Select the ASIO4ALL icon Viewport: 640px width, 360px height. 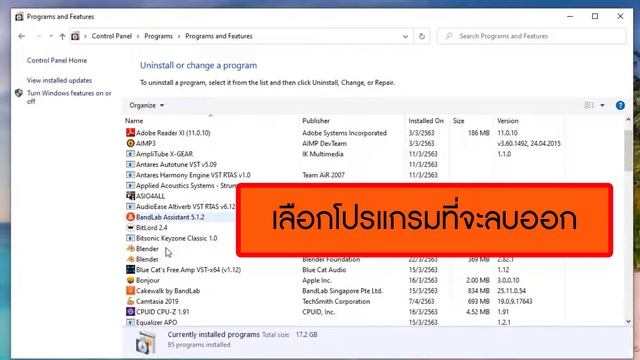[130, 196]
